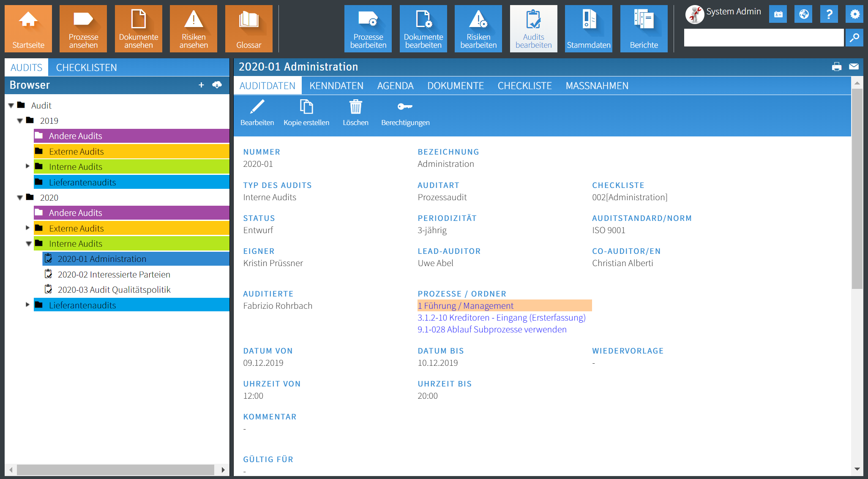
Task: Open link 9.1-028 Ablauf Subprozesse verwenden
Action: click(492, 329)
